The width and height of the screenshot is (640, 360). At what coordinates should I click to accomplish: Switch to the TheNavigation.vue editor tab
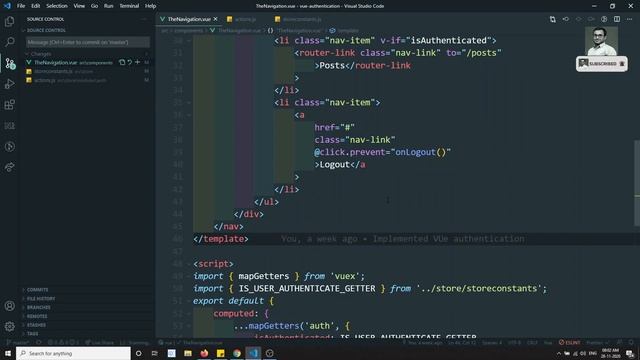[189, 19]
